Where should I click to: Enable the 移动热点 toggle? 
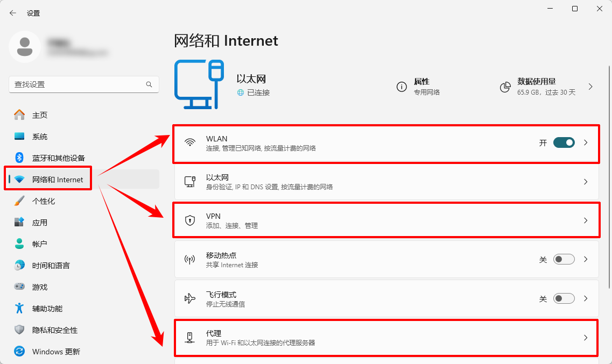point(564,259)
